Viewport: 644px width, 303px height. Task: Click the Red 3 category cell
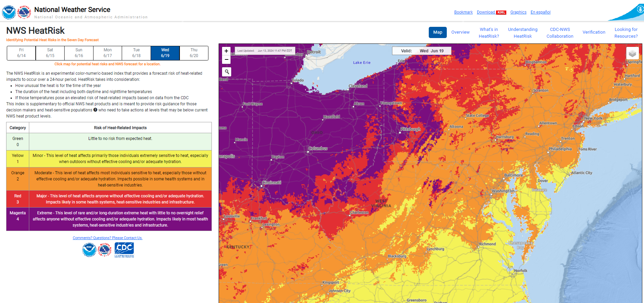(18, 199)
